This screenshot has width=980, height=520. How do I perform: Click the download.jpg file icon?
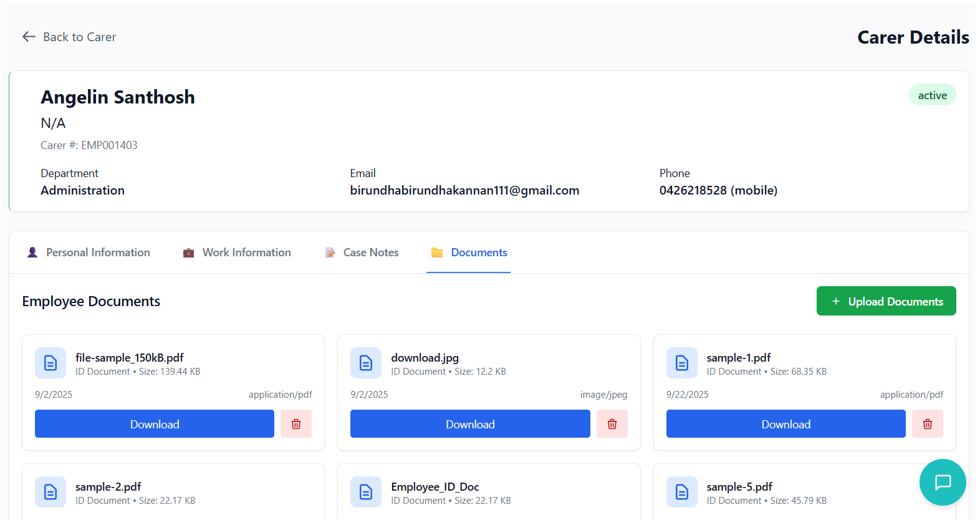coord(366,363)
